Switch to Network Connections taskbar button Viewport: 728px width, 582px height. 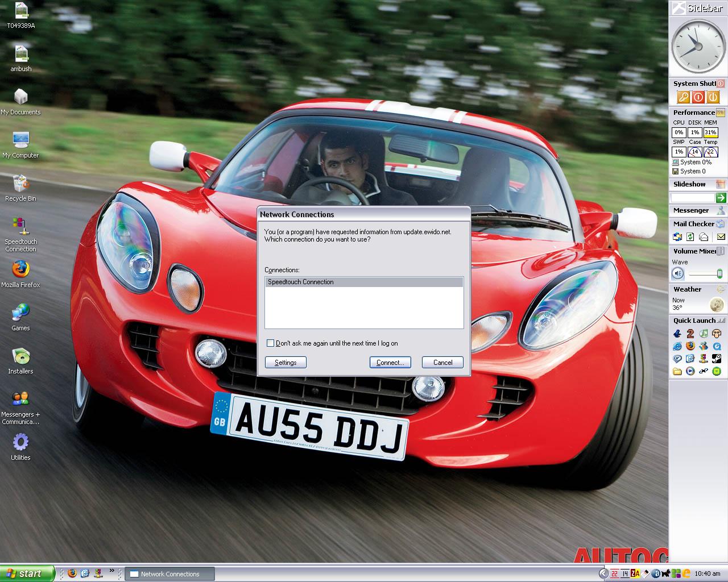pyautogui.click(x=169, y=574)
